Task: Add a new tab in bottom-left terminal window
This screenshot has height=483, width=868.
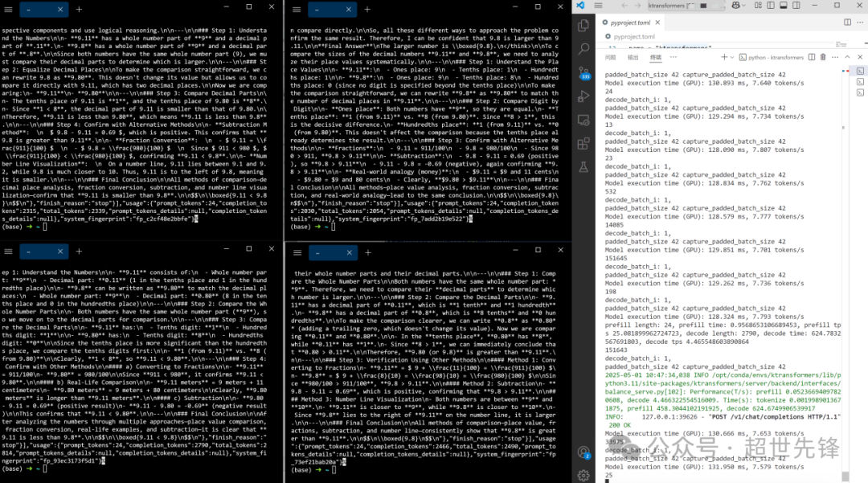Action: (x=79, y=252)
